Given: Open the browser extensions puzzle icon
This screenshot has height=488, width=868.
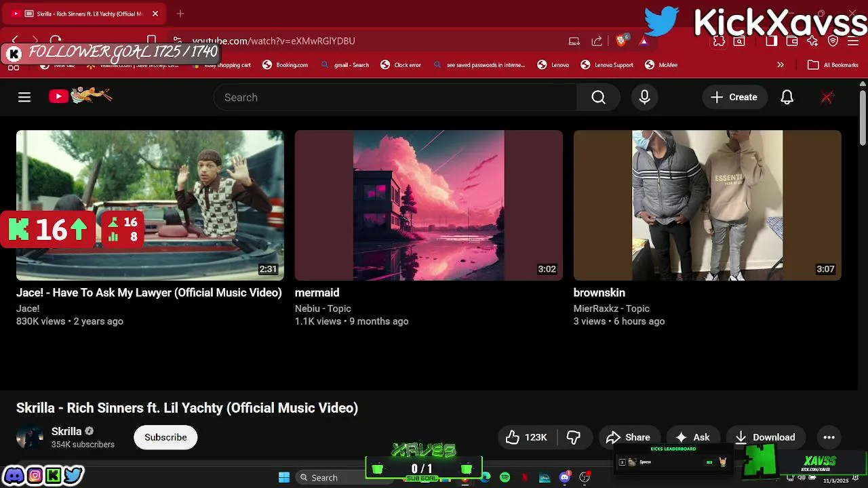Looking at the screenshot, I should 719,41.
